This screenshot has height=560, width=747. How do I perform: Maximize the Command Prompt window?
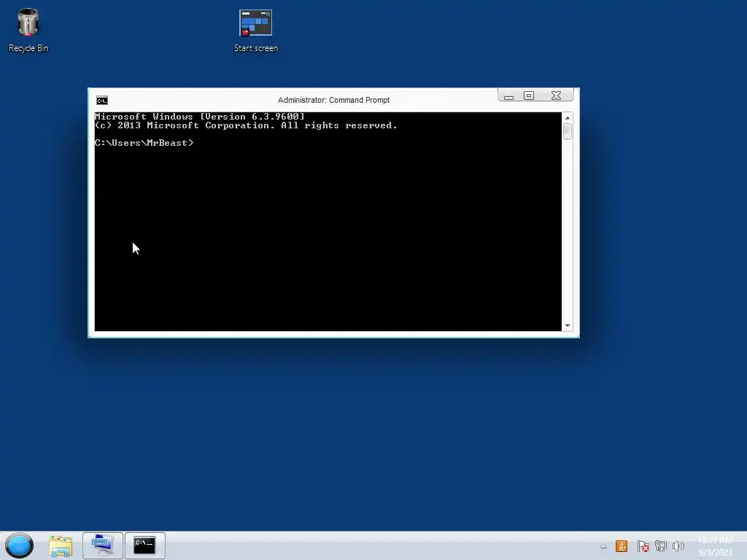[x=529, y=96]
